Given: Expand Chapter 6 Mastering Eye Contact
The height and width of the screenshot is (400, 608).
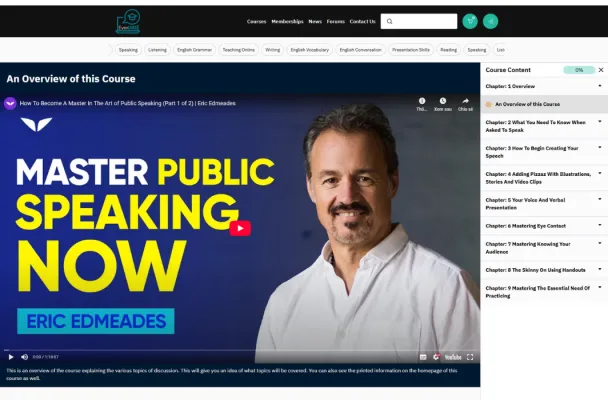Looking at the screenshot, I should coord(600,225).
